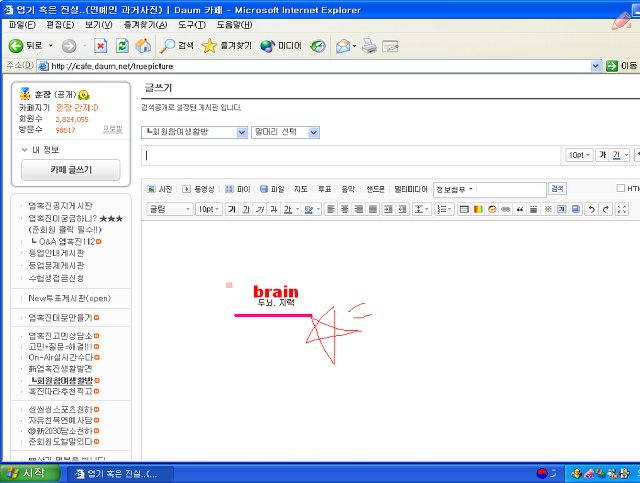The image size is (640, 483).
Task: Select the IE window taskbar button
Action: 120,474
